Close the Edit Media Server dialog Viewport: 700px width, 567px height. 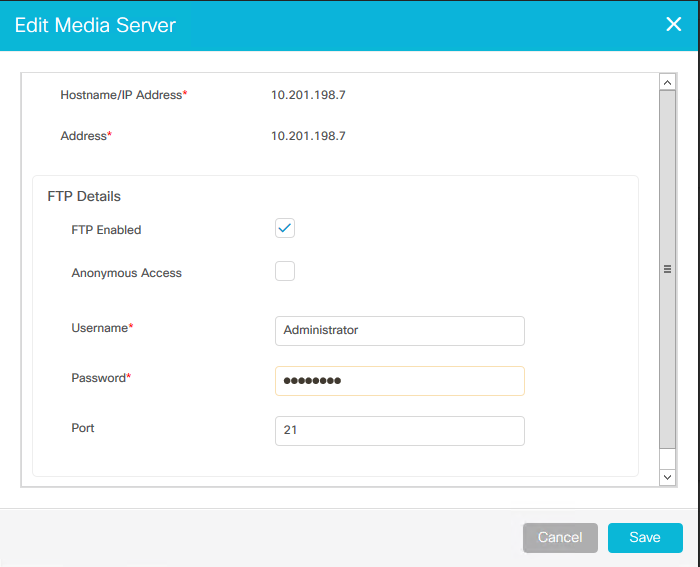[x=673, y=24]
